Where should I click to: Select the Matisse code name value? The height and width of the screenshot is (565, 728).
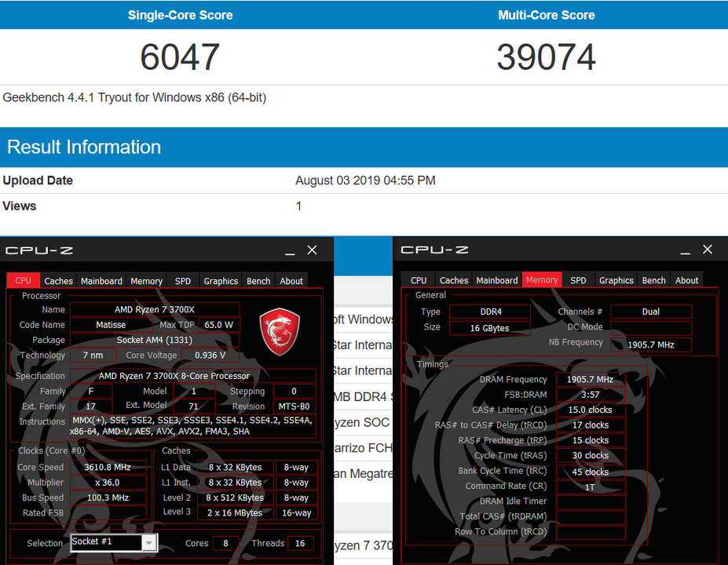click(x=111, y=325)
